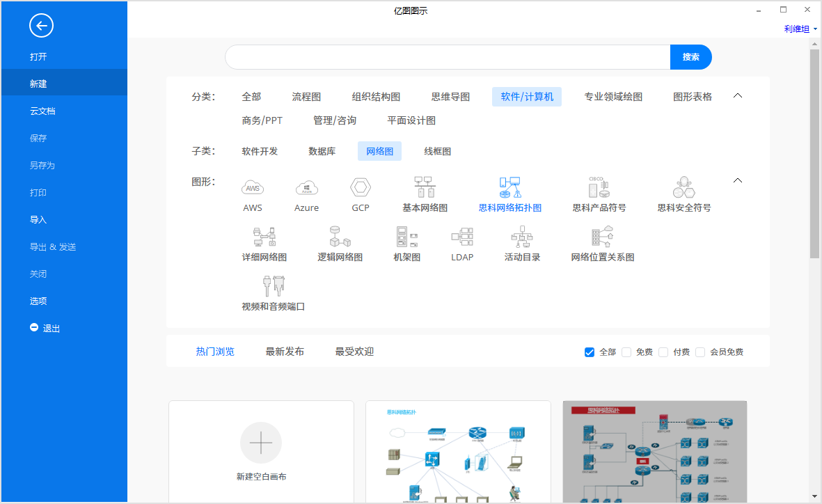
Task: Select the 思科产品符号 icon
Action: 599,188
